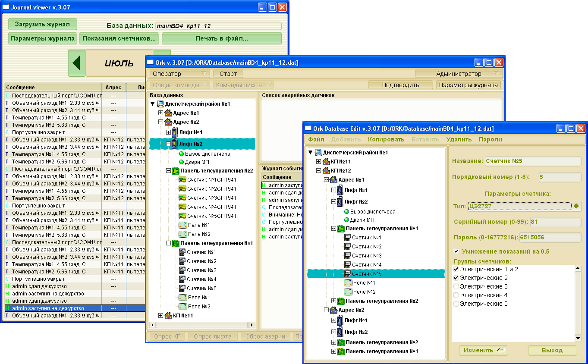Open the Файл menu

coord(316,139)
